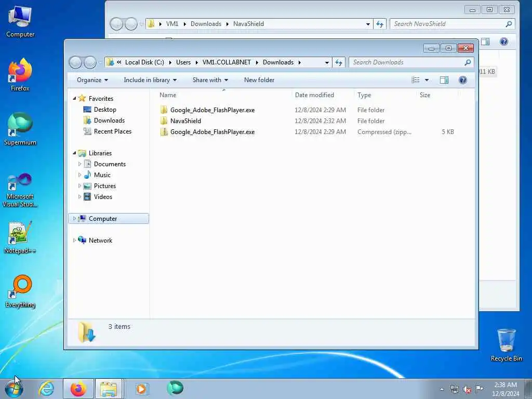The image size is (532, 399).
Task: Toggle the preview pane in the NavaShield window
Action: click(485, 42)
